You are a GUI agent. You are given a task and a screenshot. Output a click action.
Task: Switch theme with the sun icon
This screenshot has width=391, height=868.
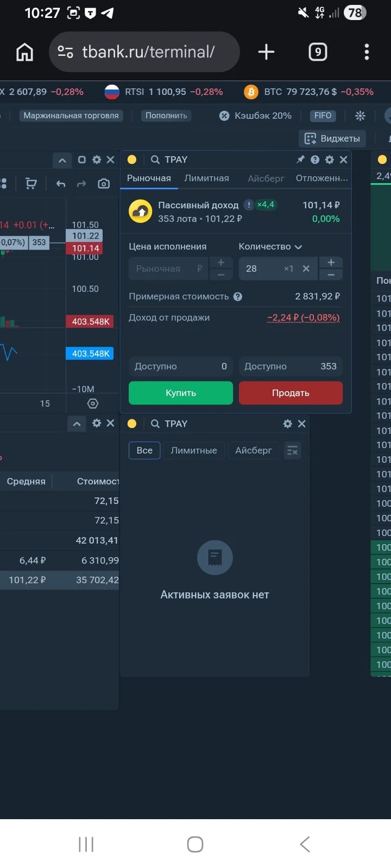pyautogui.click(x=360, y=116)
